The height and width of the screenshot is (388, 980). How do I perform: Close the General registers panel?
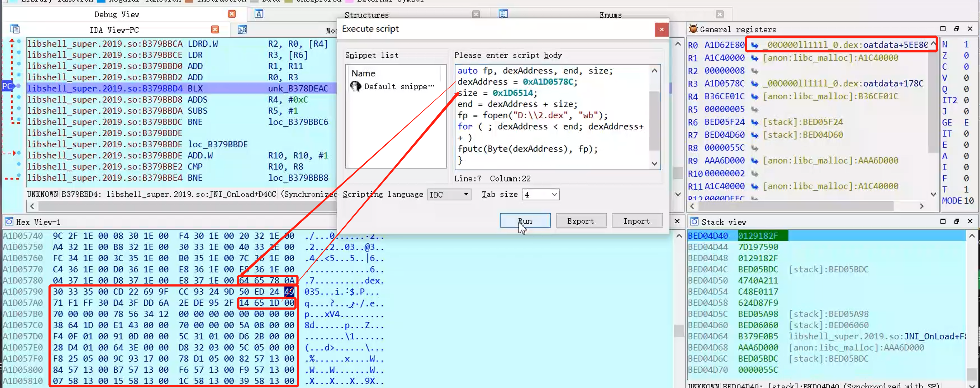click(970, 29)
